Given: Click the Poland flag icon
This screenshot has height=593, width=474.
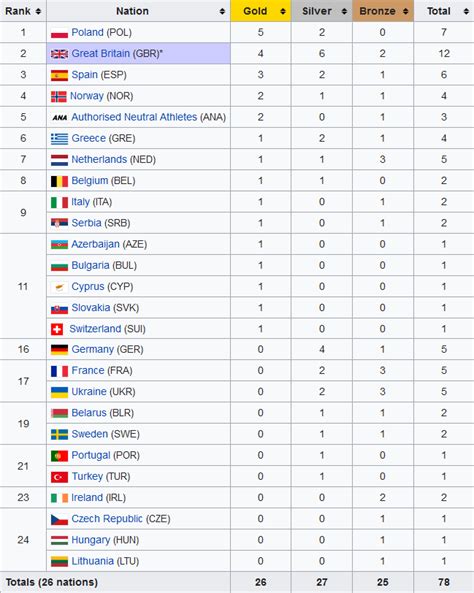Looking at the screenshot, I should click(x=59, y=33).
